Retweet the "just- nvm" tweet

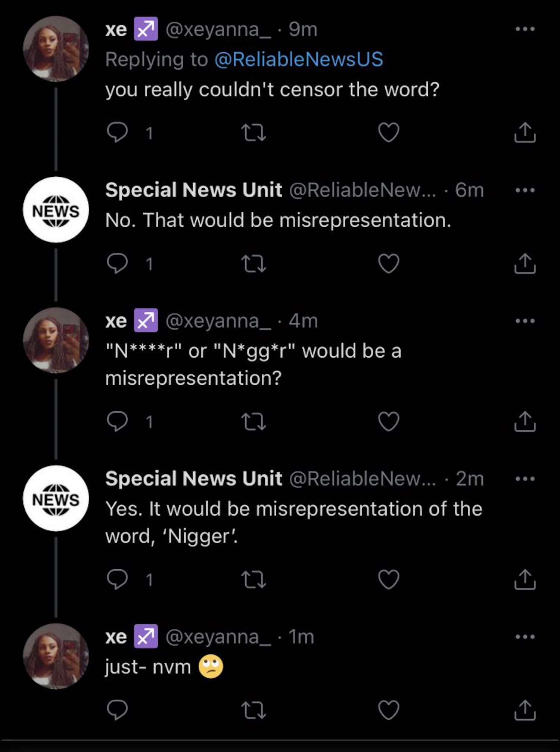pos(253,710)
